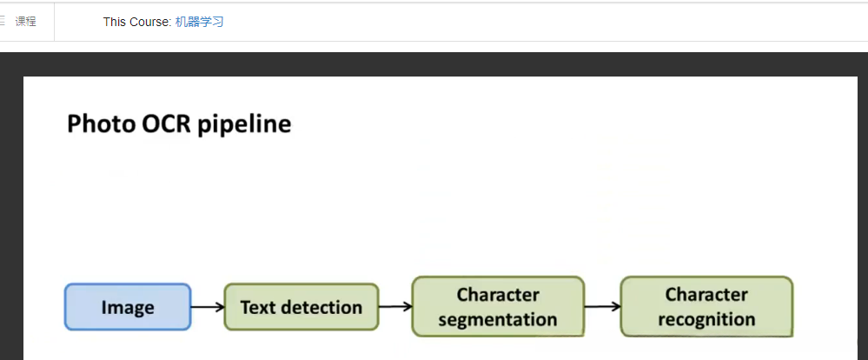Click the arrow pointing into Character recognition
Viewport: 868px width, 360px height.
(602, 306)
